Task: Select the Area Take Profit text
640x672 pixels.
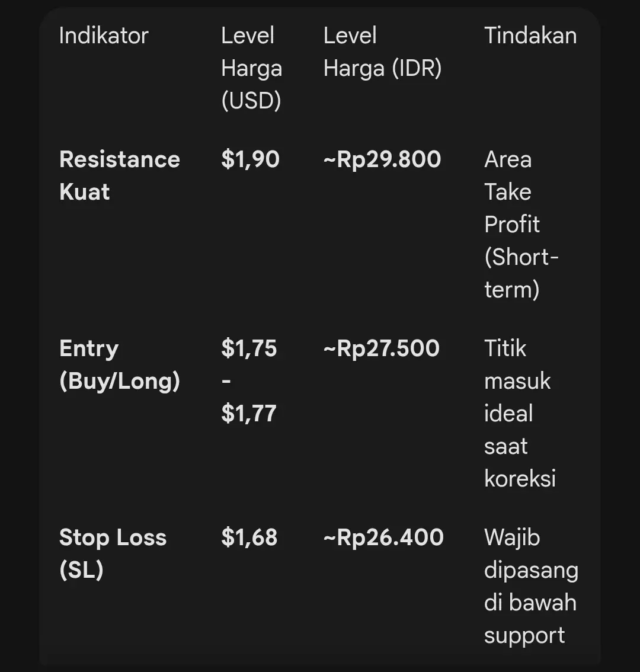Action: 512,191
